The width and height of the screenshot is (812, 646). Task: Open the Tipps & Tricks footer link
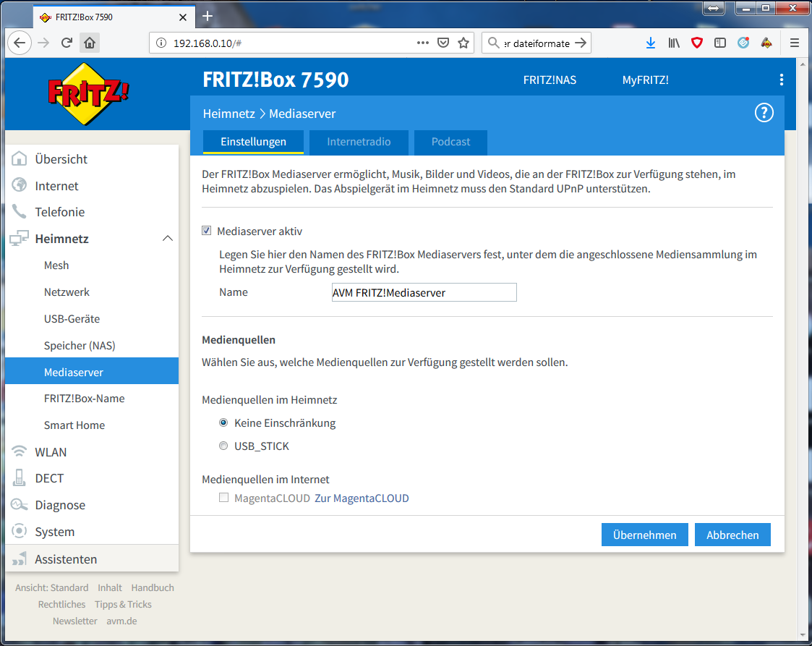[123, 604]
